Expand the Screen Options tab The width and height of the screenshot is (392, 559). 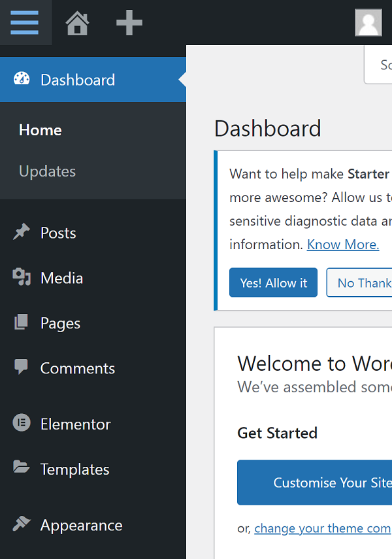[x=379, y=65]
